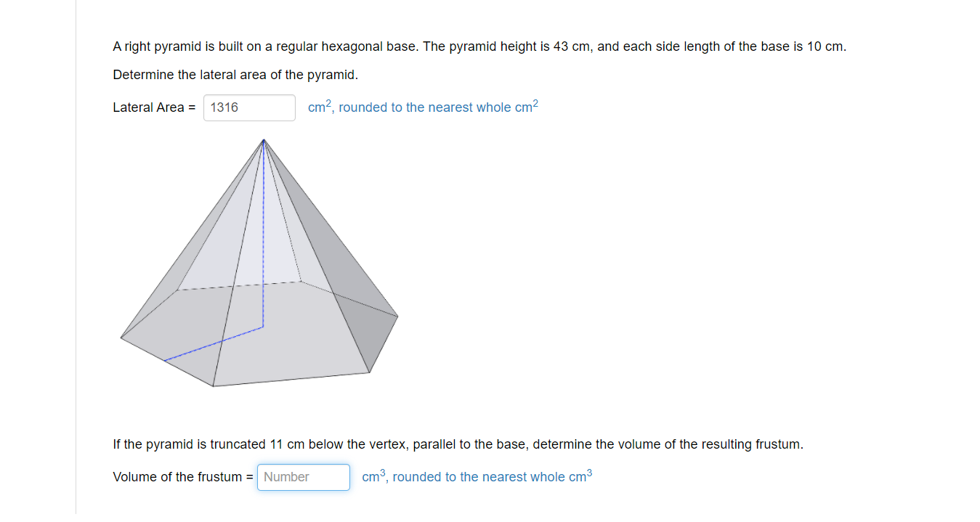Click the rightmost vertex of the hexagonal base
This screenshot has width=980, height=522.
pyautogui.click(x=397, y=315)
